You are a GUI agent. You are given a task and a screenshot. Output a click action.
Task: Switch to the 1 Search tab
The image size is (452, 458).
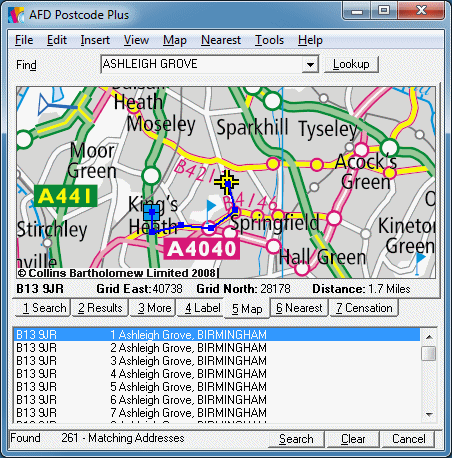coord(43,308)
